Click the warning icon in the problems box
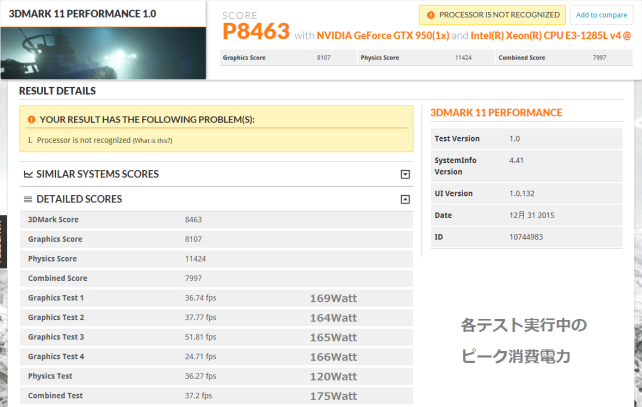This screenshot has height=407, width=642. [31, 119]
